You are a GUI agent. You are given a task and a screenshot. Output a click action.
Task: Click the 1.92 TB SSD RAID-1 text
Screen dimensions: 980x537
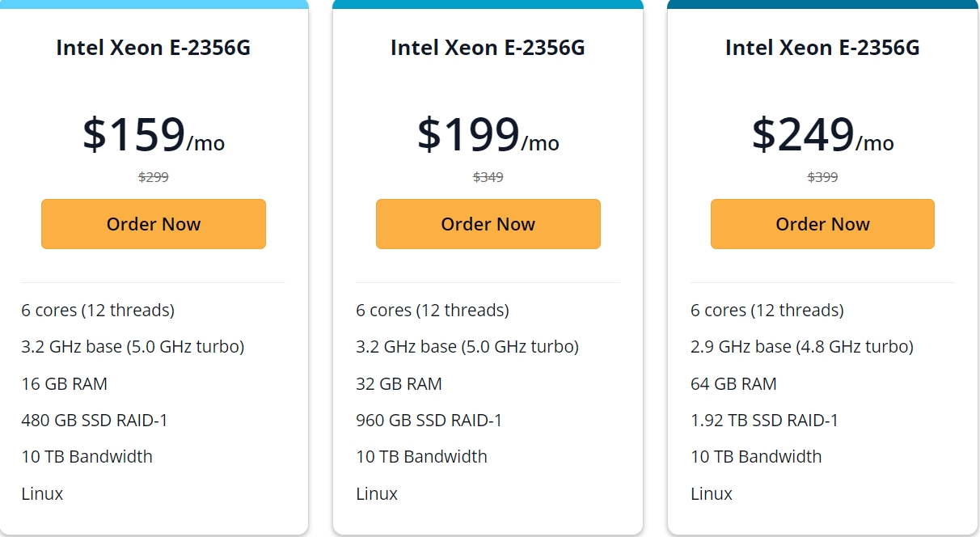click(x=764, y=421)
